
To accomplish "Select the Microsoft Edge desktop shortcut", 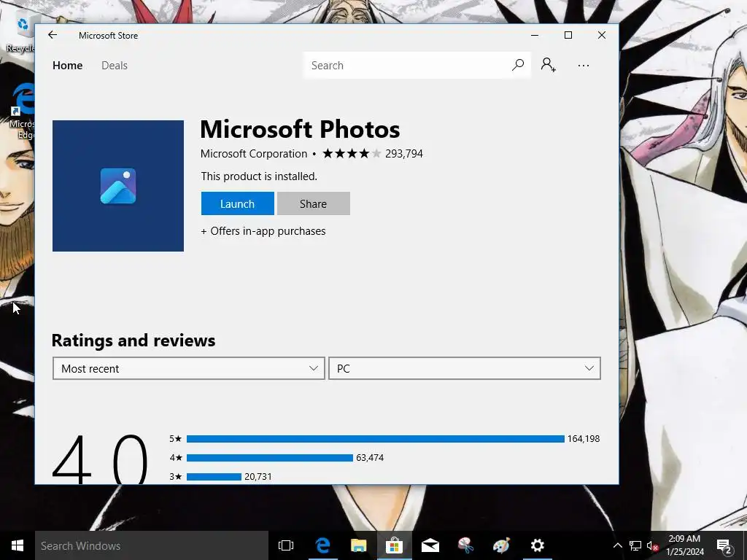I will click(x=21, y=111).
